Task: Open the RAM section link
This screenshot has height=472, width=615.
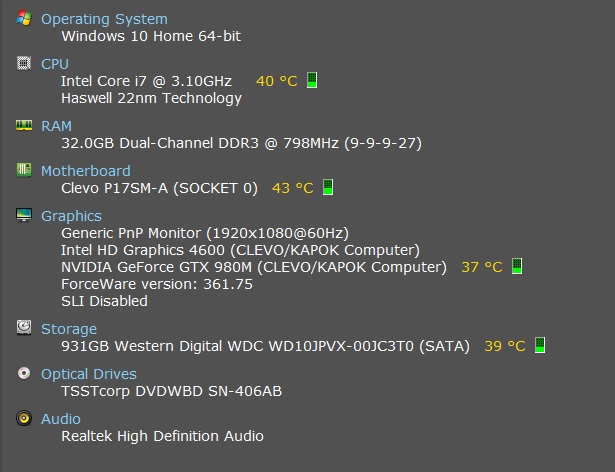Action: (x=56, y=126)
